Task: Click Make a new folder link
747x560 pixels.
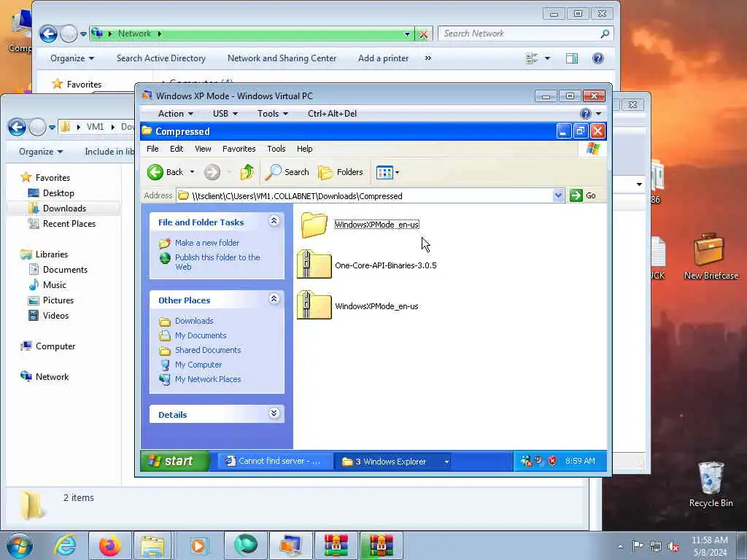Action: [x=206, y=243]
